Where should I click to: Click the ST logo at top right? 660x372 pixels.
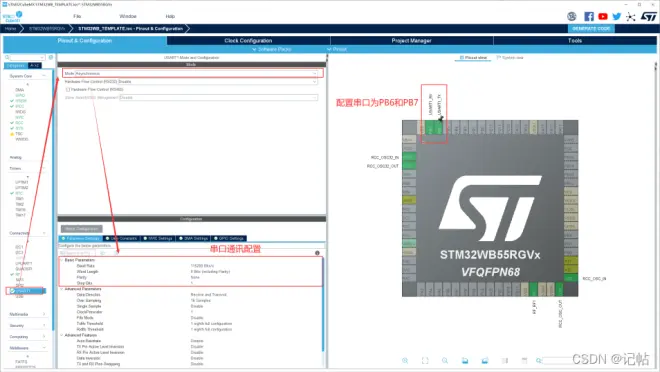click(649, 16)
